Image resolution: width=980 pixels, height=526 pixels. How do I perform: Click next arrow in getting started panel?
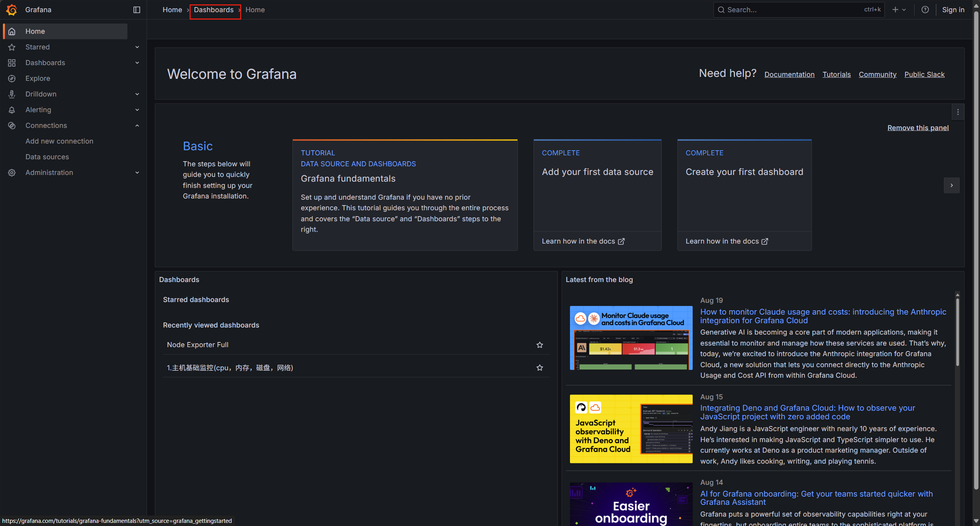click(x=952, y=186)
